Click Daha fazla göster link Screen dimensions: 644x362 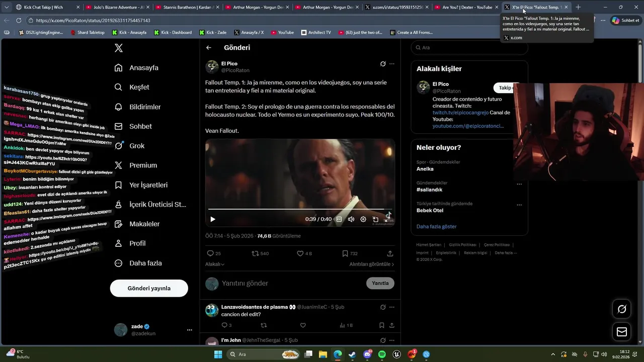pos(436,226)
